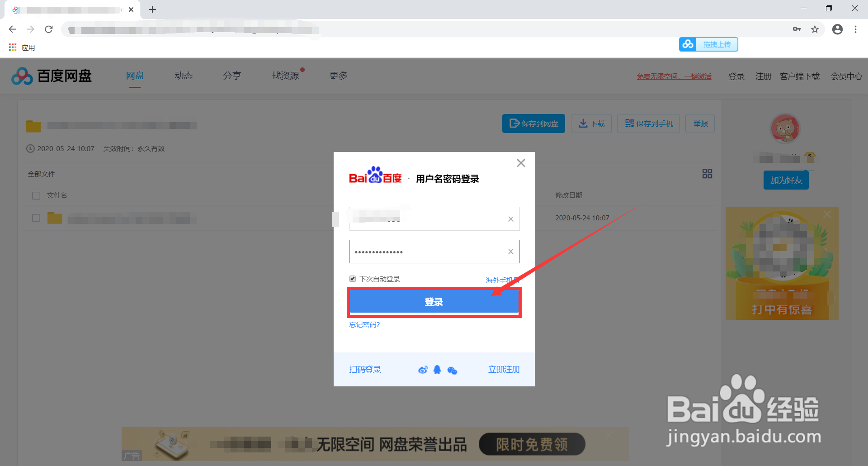This screenshot has width=868, height=466.
Task: Click 全部文件 breadcrumb
Action: pyautogui.click(x=41, y=174)
